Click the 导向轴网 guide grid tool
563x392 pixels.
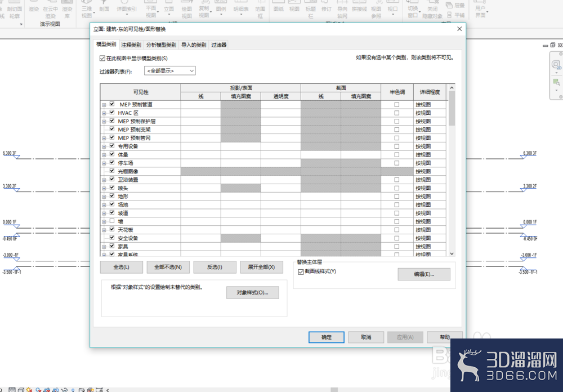[x=342, y=10]
